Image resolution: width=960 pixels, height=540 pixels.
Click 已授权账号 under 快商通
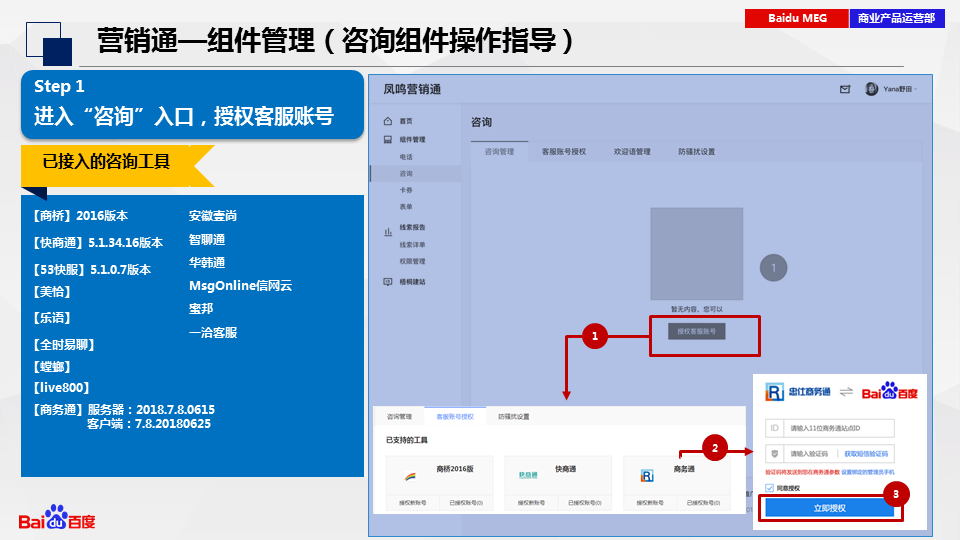coord(585,503)
